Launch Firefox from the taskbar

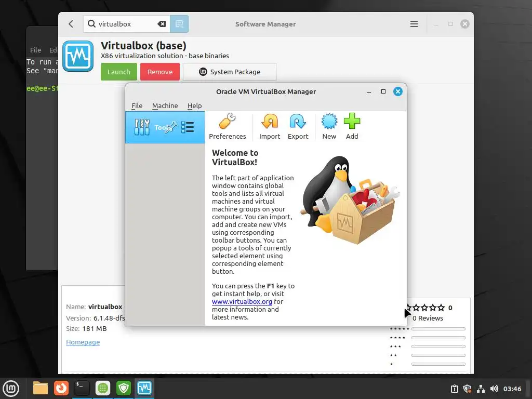(61, 388)
